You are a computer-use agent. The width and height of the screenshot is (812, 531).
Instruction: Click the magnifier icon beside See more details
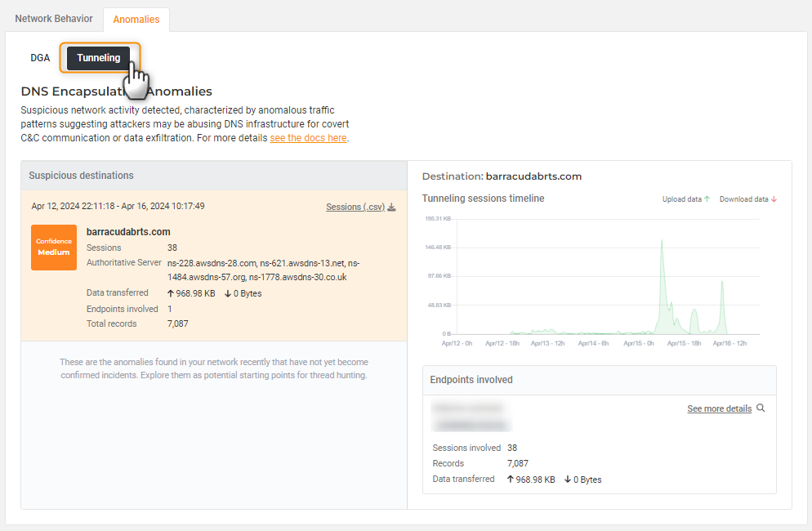(x=761, y=408)
